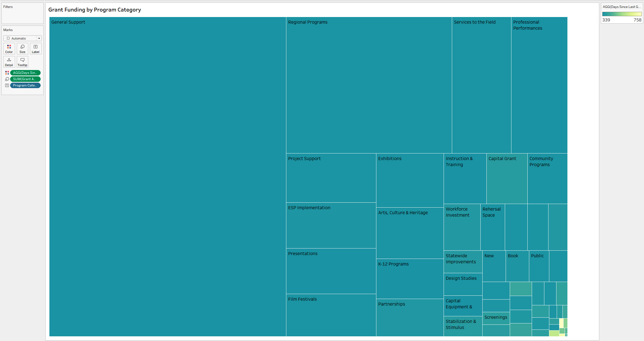Screen dimensions: 644x341
Task: Select the Stabilization & Stimulus tile
Action: (463, 326)
